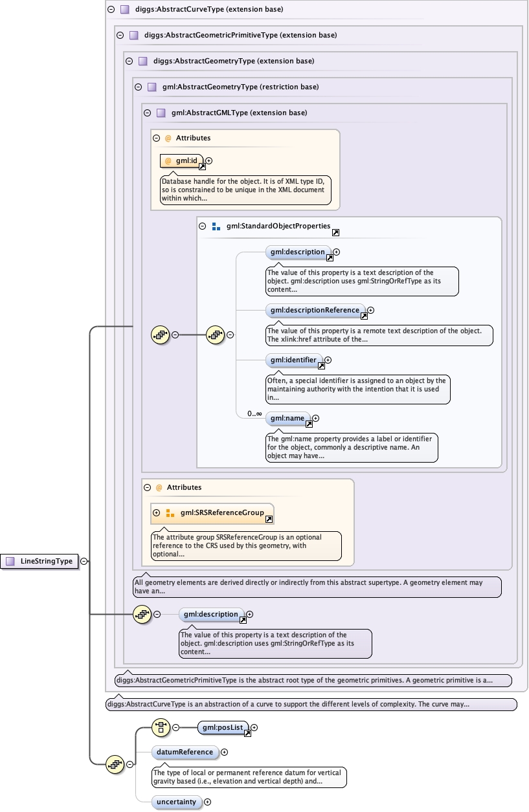Image resolution: width=529 pixels, height=812 pixels.
Task: Collapse the diggs:AbstractCurveType extension base
Action: tap(111, 10)
